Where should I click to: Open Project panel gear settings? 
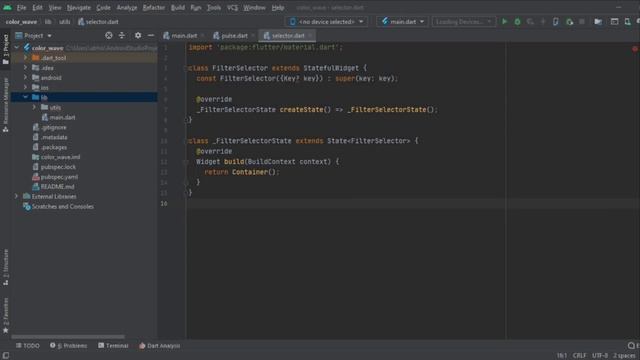(x=138, y=36)
